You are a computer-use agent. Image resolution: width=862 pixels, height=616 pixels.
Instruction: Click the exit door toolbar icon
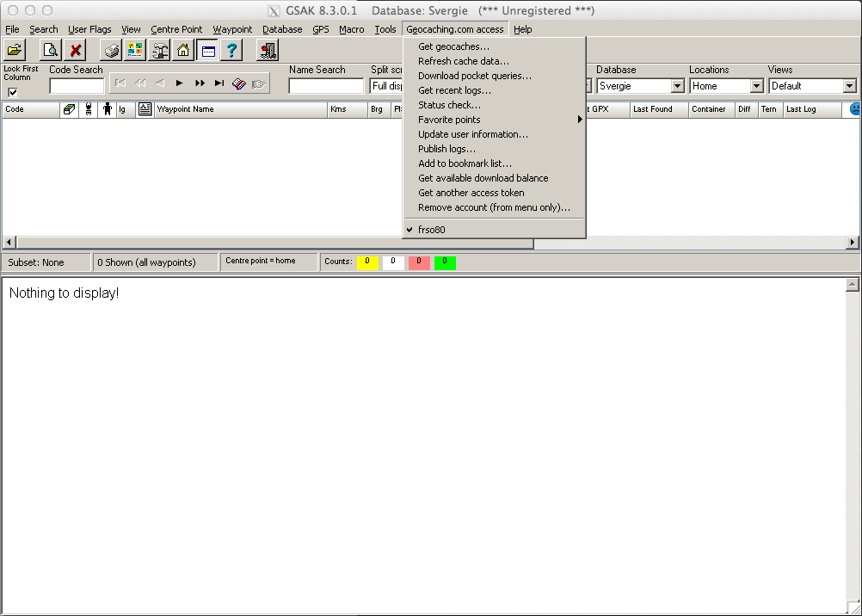click(268, 51)
